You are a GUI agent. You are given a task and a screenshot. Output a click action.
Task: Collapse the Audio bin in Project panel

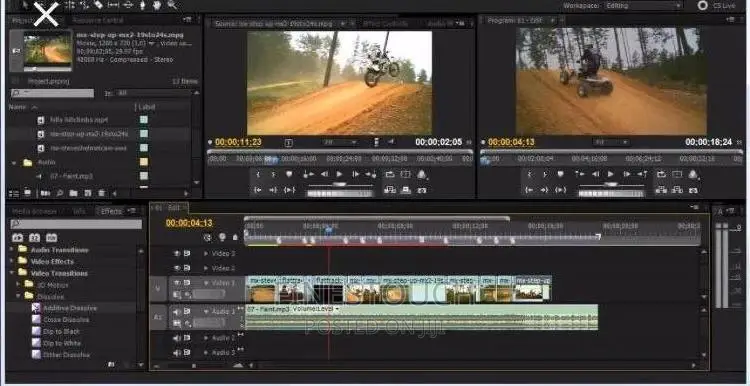click(x=14, y=163)
